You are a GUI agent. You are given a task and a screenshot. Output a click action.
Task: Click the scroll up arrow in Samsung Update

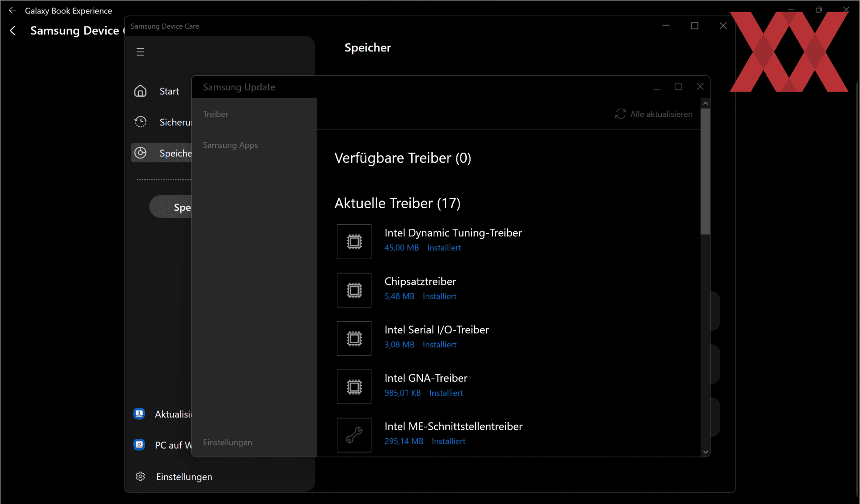point(705,103)
